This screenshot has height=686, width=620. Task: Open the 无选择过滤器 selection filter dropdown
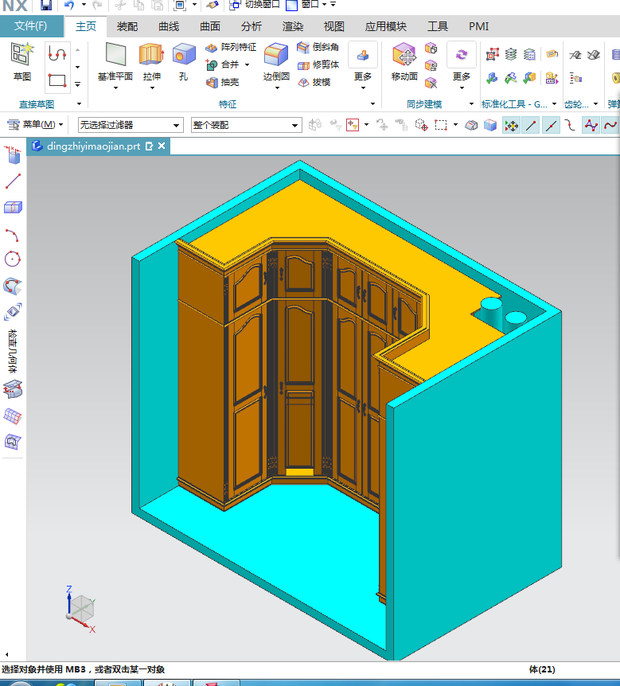click(x=130, y=125)
